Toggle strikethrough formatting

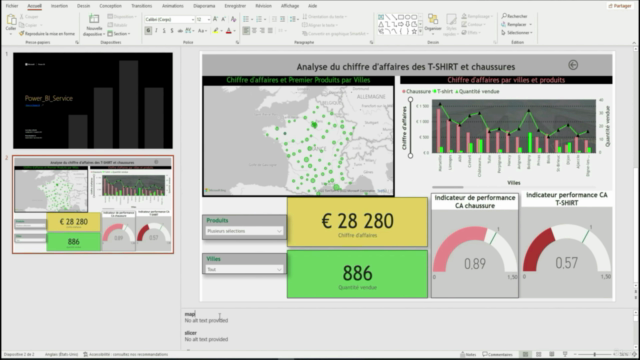pos(180,31)
